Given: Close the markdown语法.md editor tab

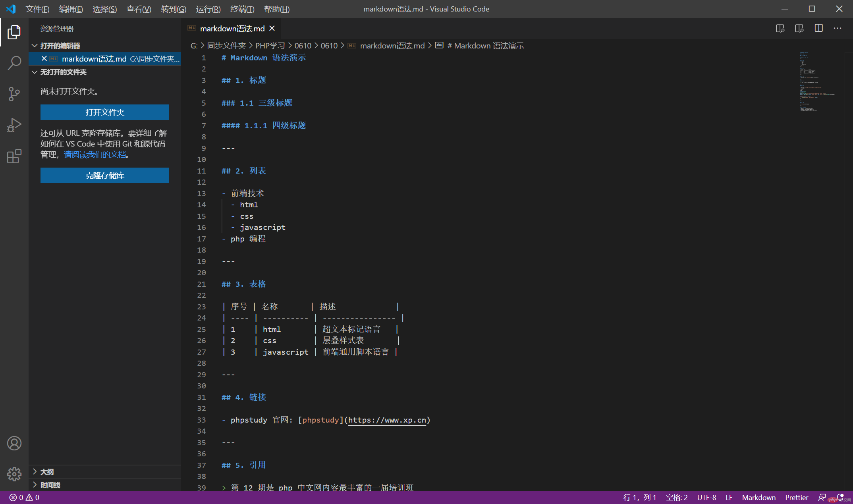Looking at the screenshot, I should pyautogui.click(x=272, y=29).
